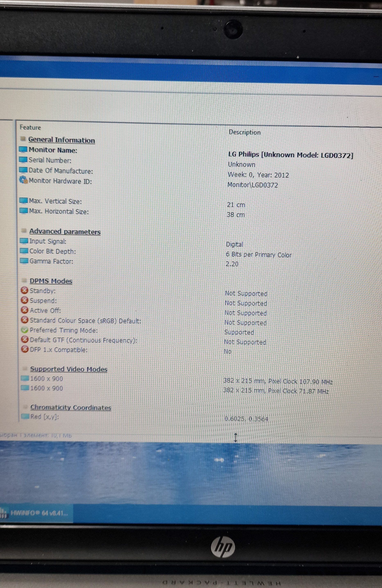The image size is (382, 588).
Task: Click the 21 cm value
Action: (236, 205)
